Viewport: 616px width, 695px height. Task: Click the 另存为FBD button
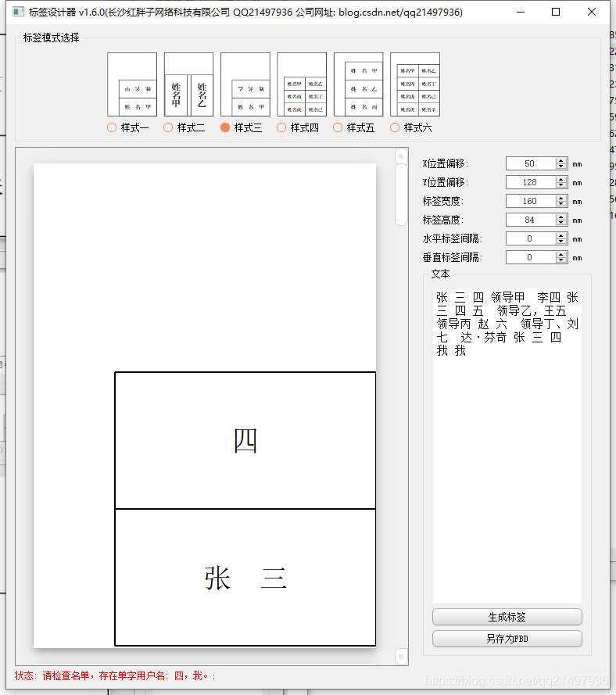click(507, 639)
